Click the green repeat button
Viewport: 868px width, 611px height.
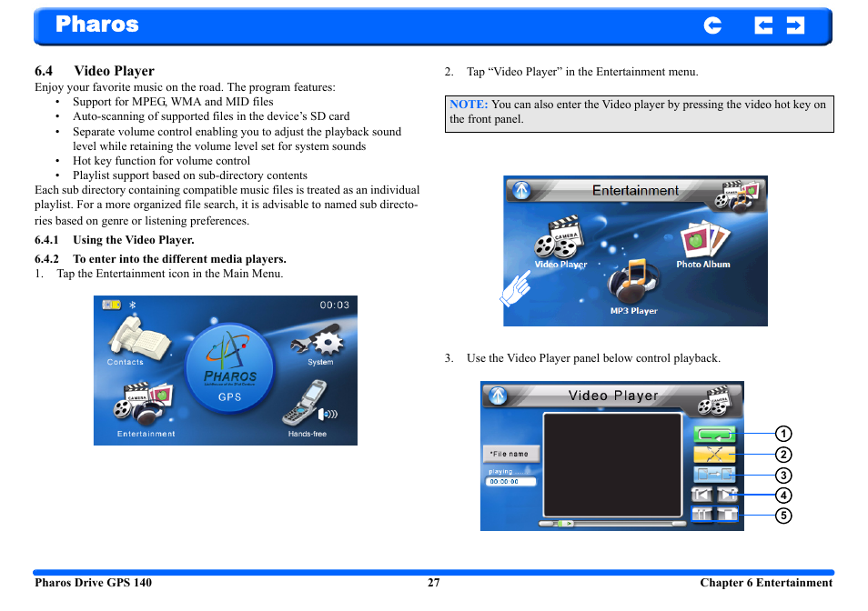(714, 435)
